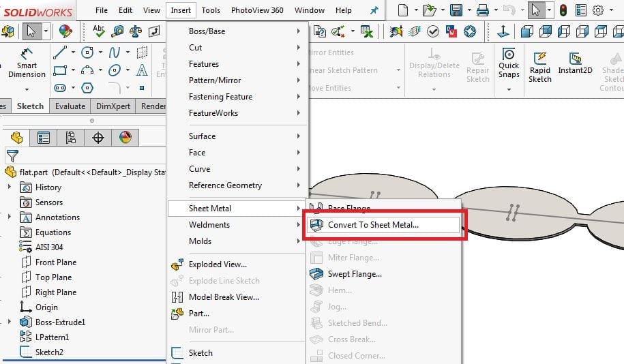
Task: Open the FeatureManager design tree tab
Action: pos(16,138)
